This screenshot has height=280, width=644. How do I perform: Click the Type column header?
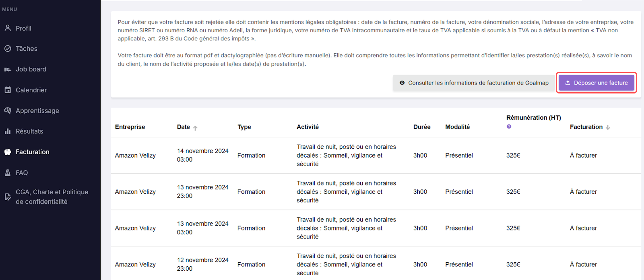pyautogui.click(x=244, y=127)
